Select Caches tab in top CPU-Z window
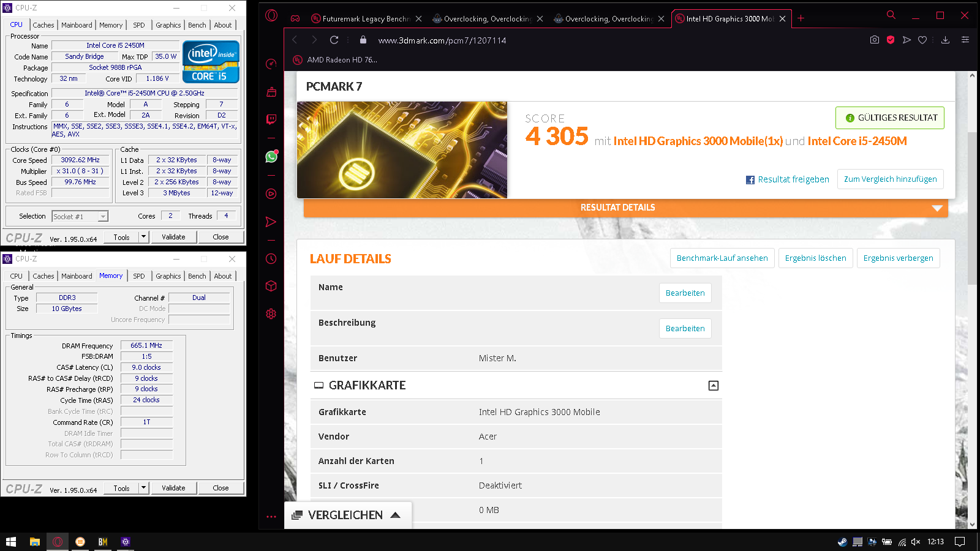Screen dimensions: 980x551 pos(43,25)
